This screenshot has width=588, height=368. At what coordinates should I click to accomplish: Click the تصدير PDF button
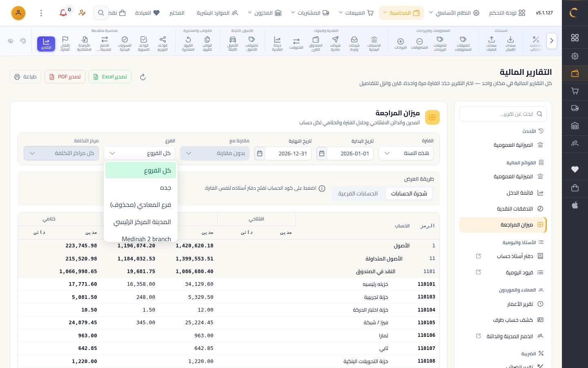[x=65, y=77]
